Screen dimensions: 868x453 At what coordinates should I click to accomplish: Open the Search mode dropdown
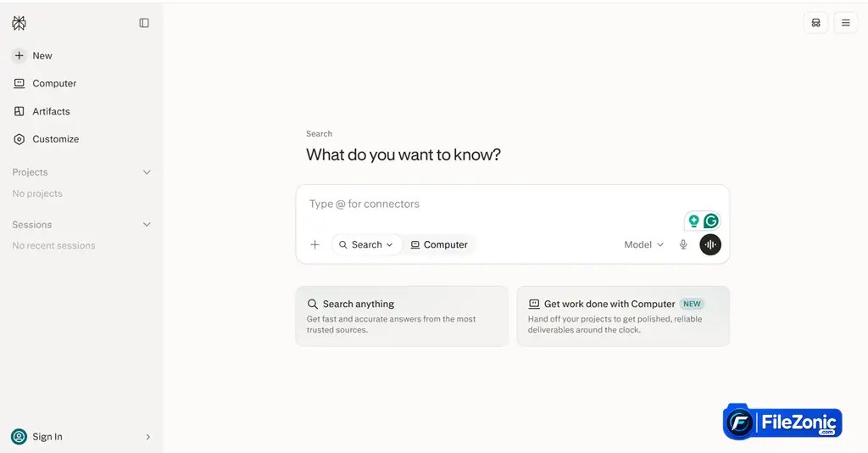point(366,244)
